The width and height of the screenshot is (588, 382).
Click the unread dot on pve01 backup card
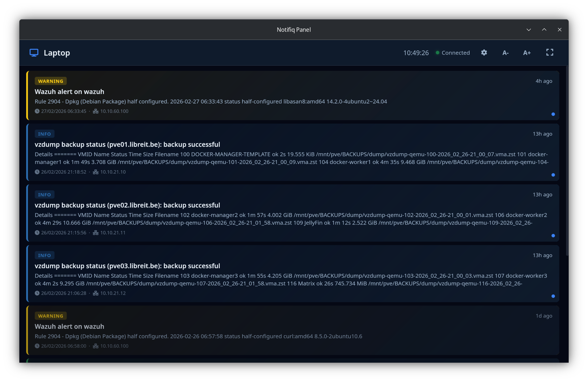(553, 175)
